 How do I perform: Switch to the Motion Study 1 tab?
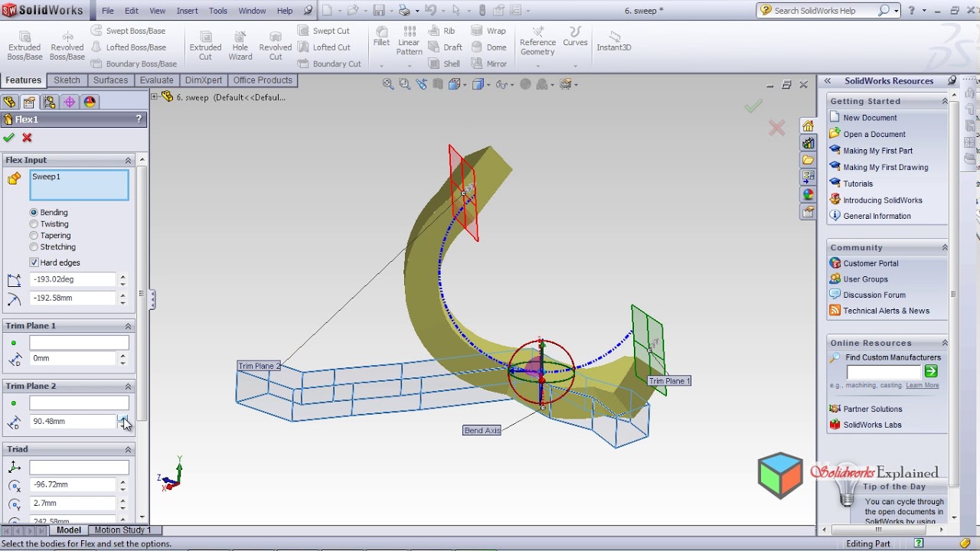[x=122, y=530]
